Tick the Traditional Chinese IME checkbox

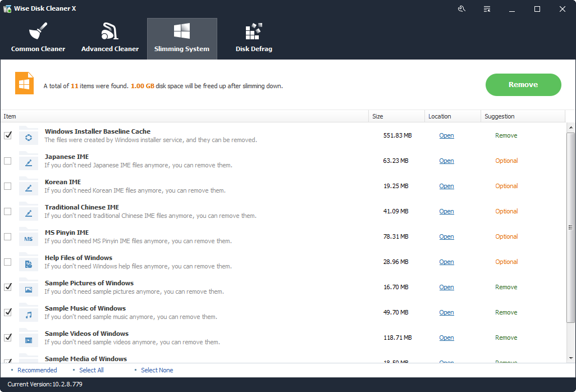8,212
